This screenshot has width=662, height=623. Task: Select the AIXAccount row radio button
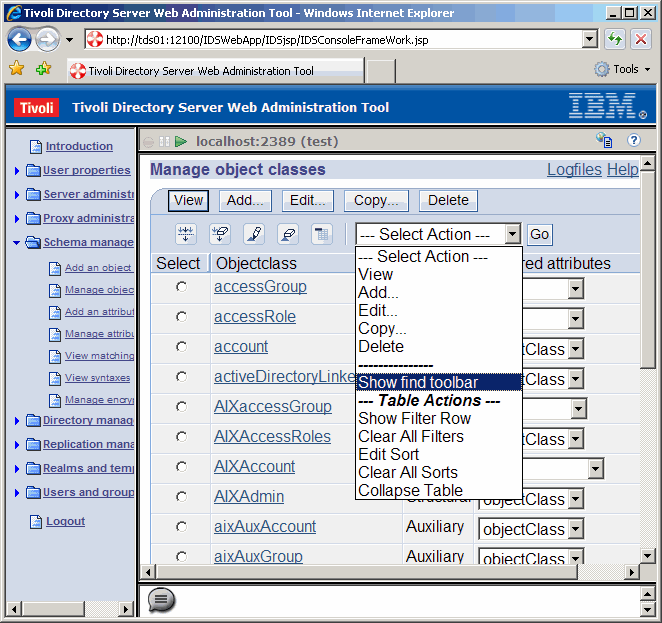click(181, 467)
